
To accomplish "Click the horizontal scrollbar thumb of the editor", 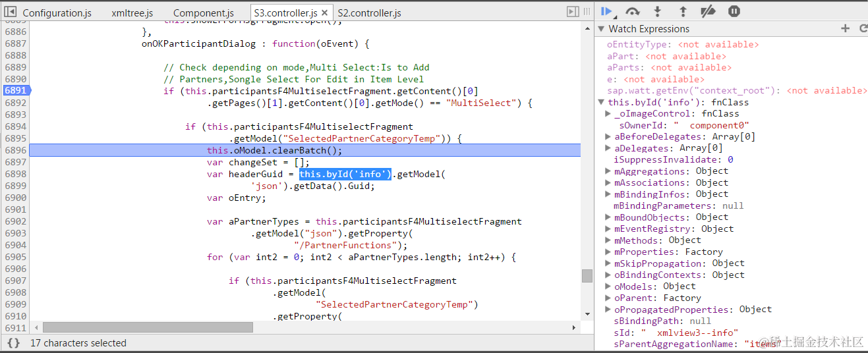I will 148,327.
